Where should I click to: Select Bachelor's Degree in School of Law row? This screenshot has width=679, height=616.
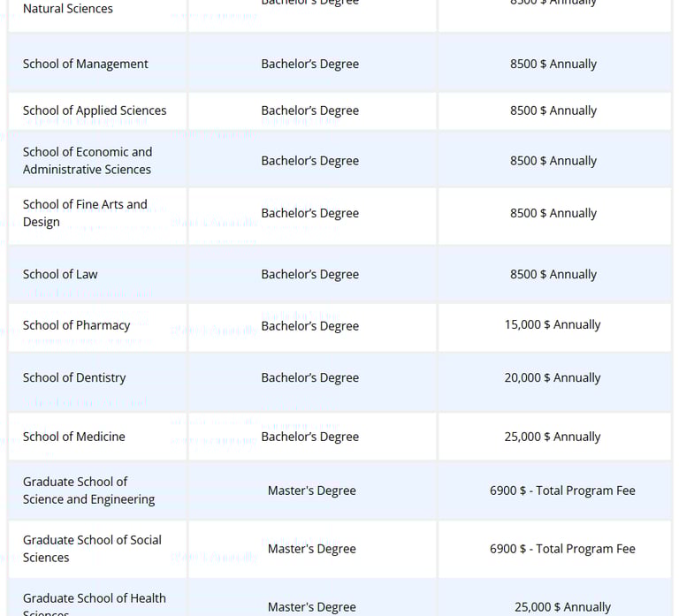310,275
